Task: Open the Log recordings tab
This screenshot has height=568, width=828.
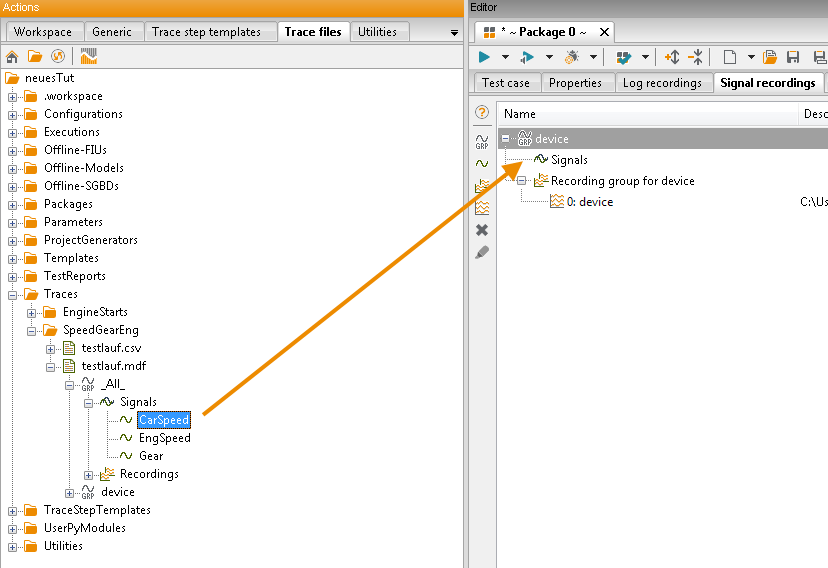Action: click(662, 83)
